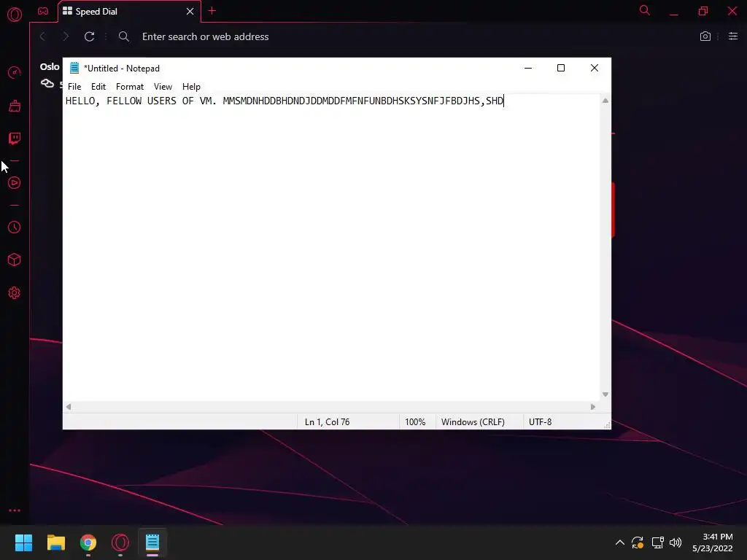Reload the Speed Dial page
The image size is (747, 560).
[89, 36]
